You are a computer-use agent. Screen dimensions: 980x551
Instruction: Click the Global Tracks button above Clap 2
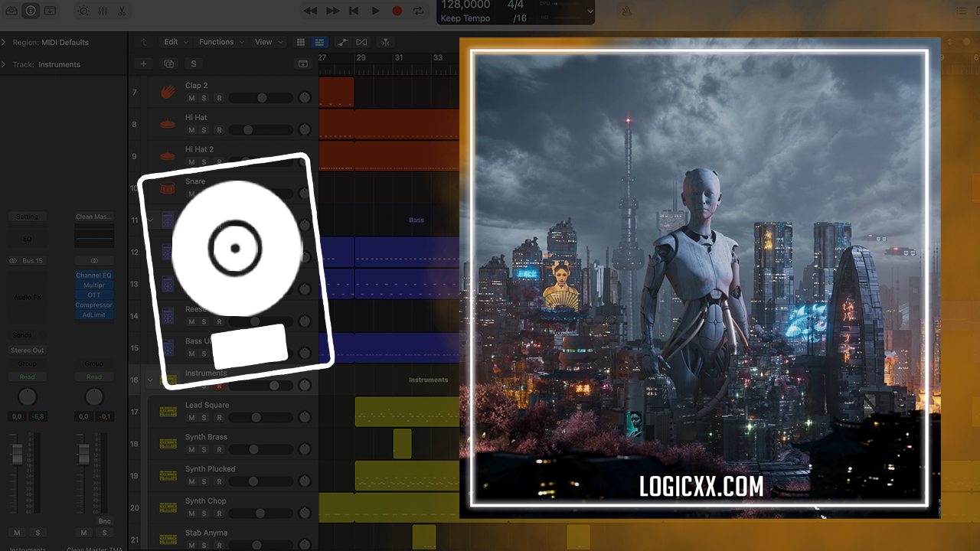(x=303, y=64)
